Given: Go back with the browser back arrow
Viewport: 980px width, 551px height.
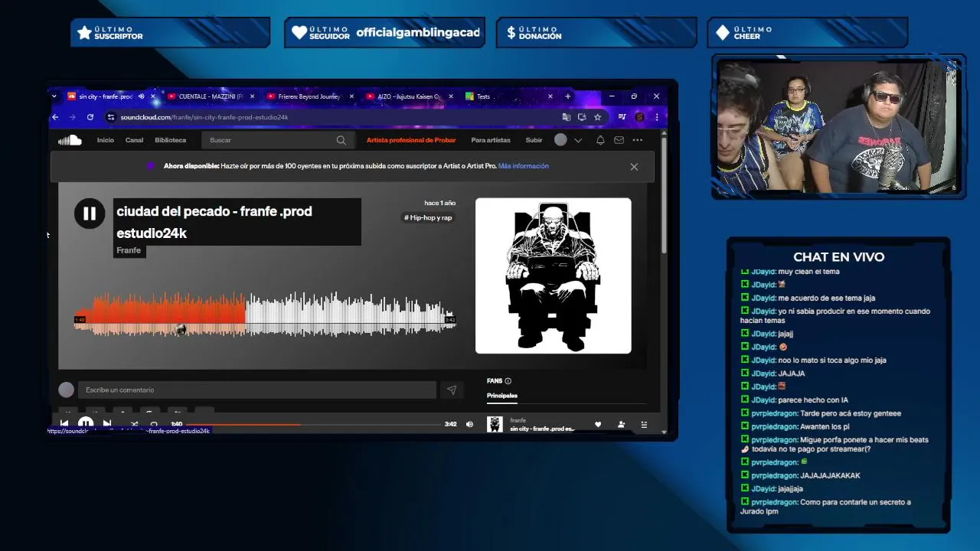Looking at the screenshot, I should click(x=55, y=117).
